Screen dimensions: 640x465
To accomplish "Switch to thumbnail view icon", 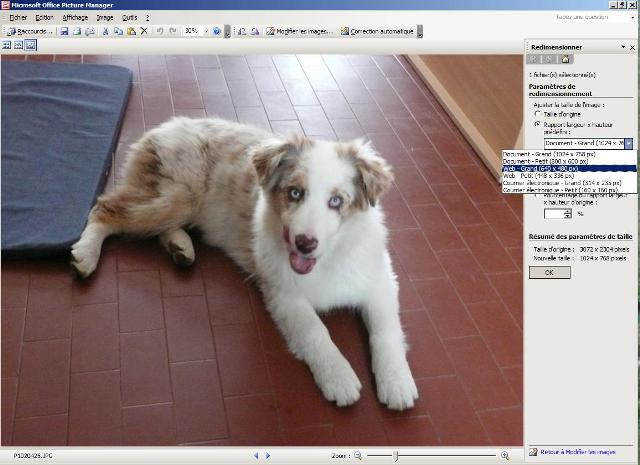I will coord(7,46).
